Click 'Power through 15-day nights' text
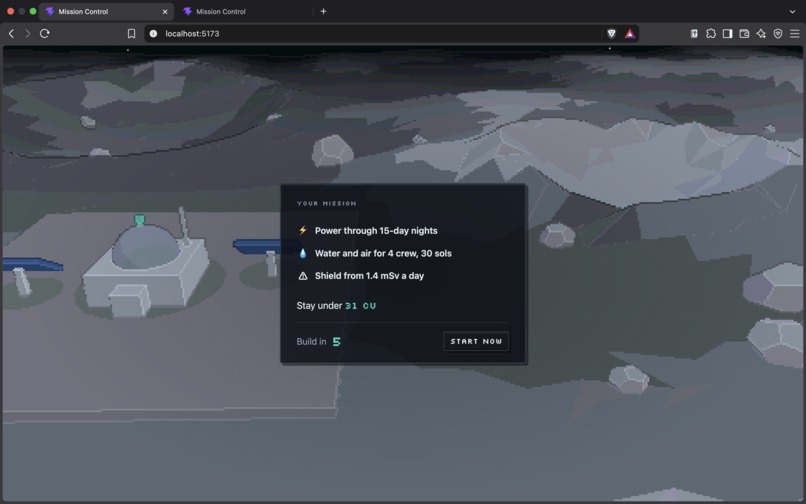Screen dimensions: 806x504 point(376,231)
